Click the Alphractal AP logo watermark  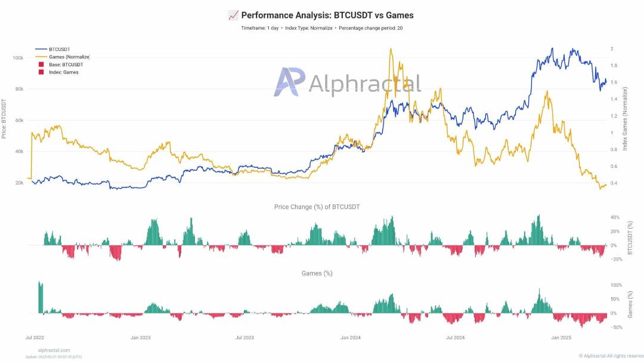click(290, 82)
